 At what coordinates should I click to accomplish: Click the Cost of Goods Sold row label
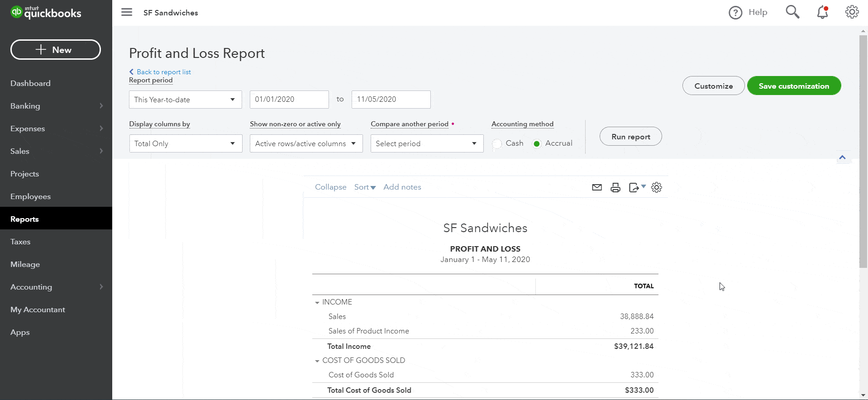[x=361, y=375]
